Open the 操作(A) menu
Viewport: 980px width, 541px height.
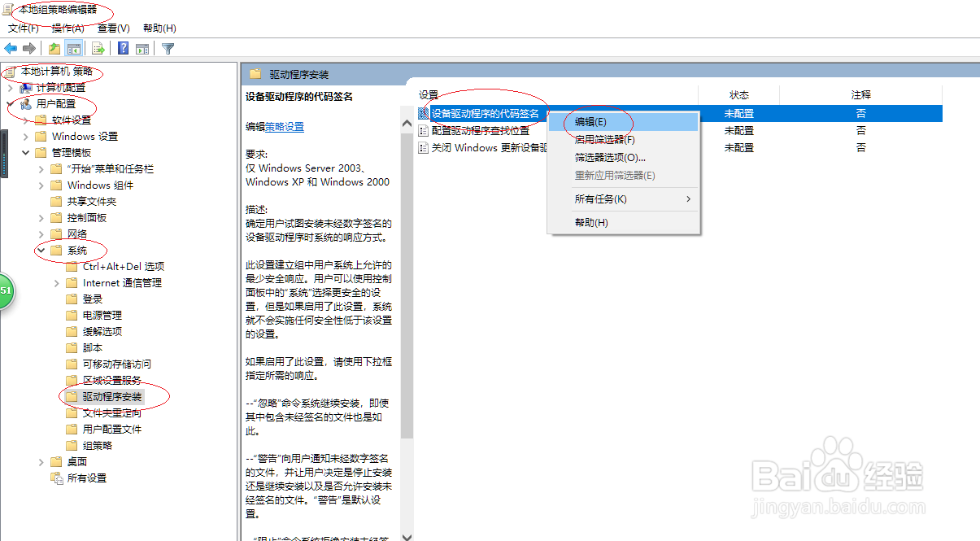[68, 28]
